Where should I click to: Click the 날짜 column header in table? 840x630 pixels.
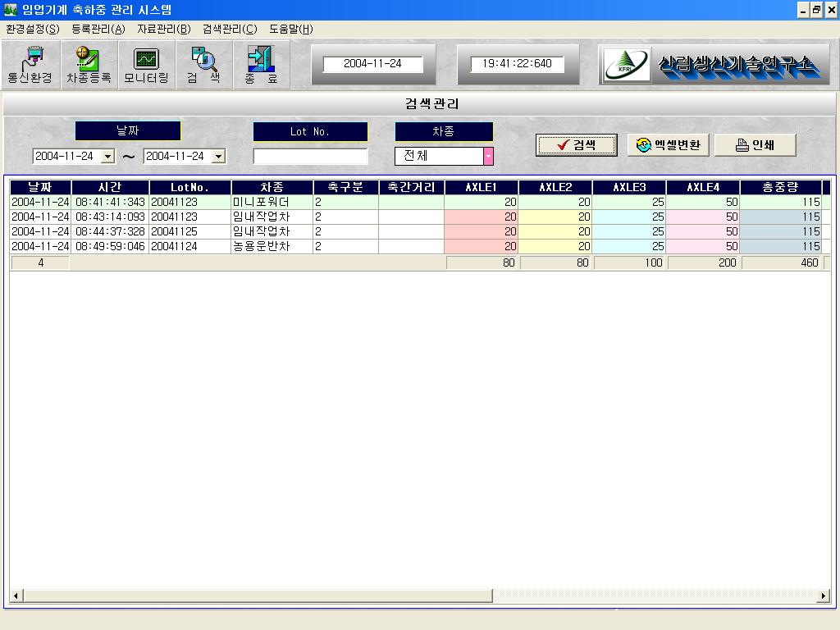coord(40,187)
